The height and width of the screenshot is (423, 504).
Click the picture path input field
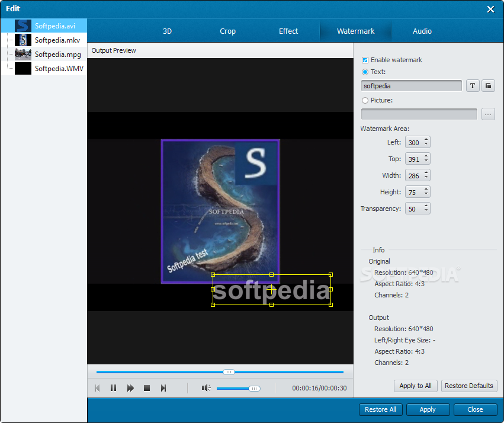419,114
